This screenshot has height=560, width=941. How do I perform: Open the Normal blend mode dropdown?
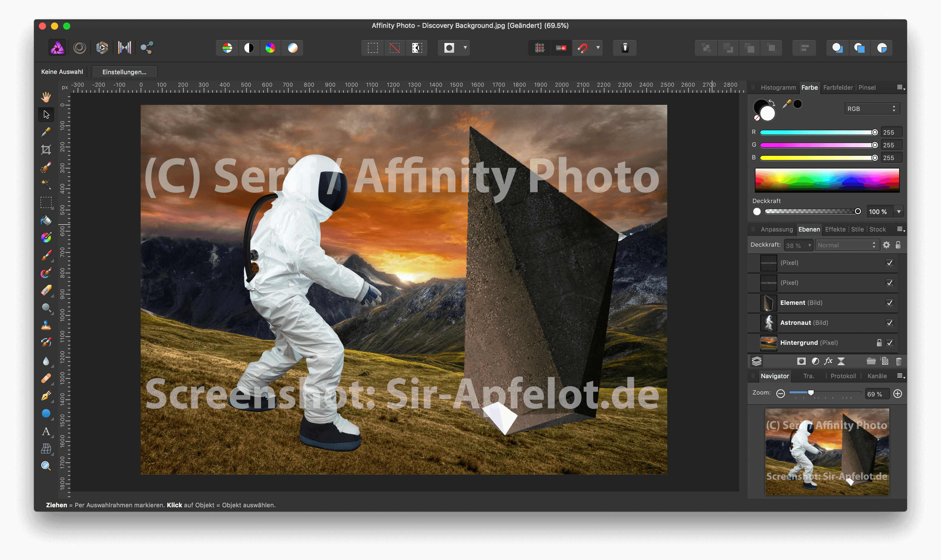click(847, 245)
